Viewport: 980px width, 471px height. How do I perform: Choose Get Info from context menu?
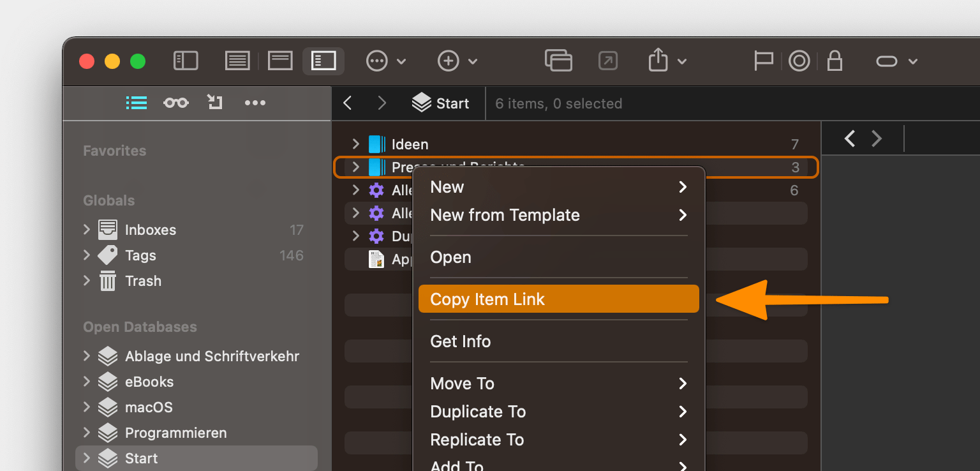559,341
